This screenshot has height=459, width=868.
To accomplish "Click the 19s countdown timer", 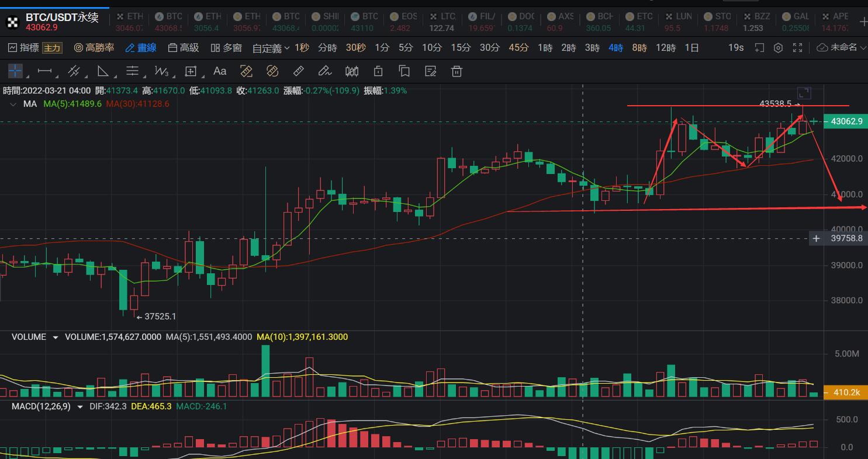I will click(736, 48).
